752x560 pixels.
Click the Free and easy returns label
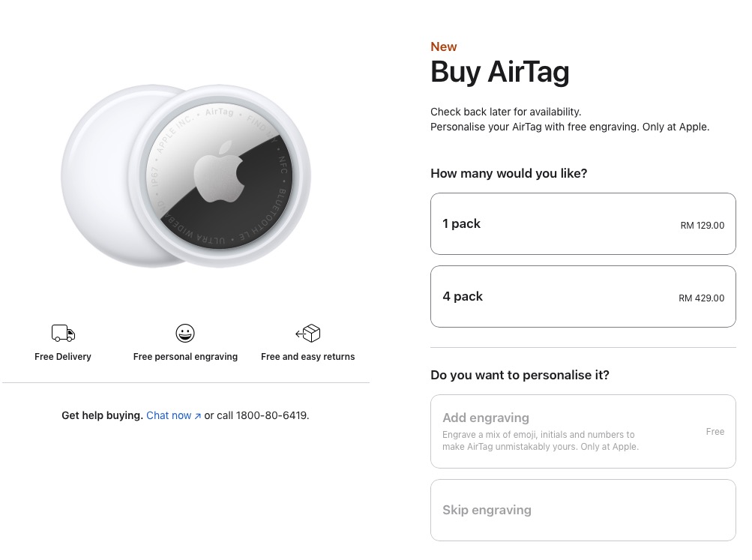[307, 357]
